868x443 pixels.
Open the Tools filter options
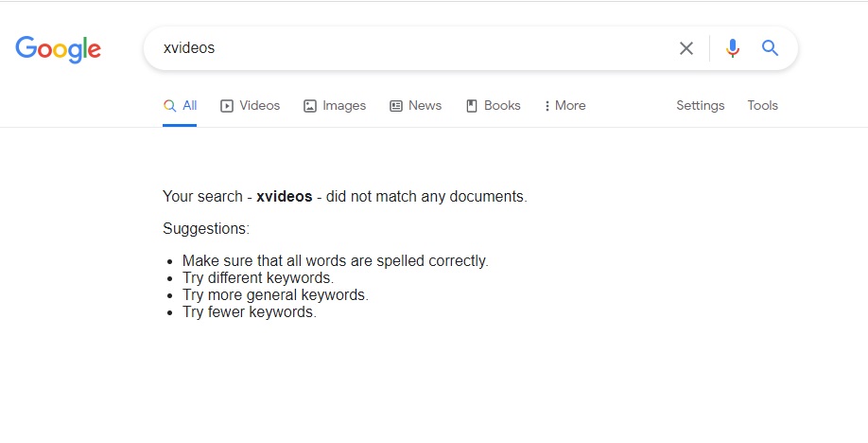[762, 105]
